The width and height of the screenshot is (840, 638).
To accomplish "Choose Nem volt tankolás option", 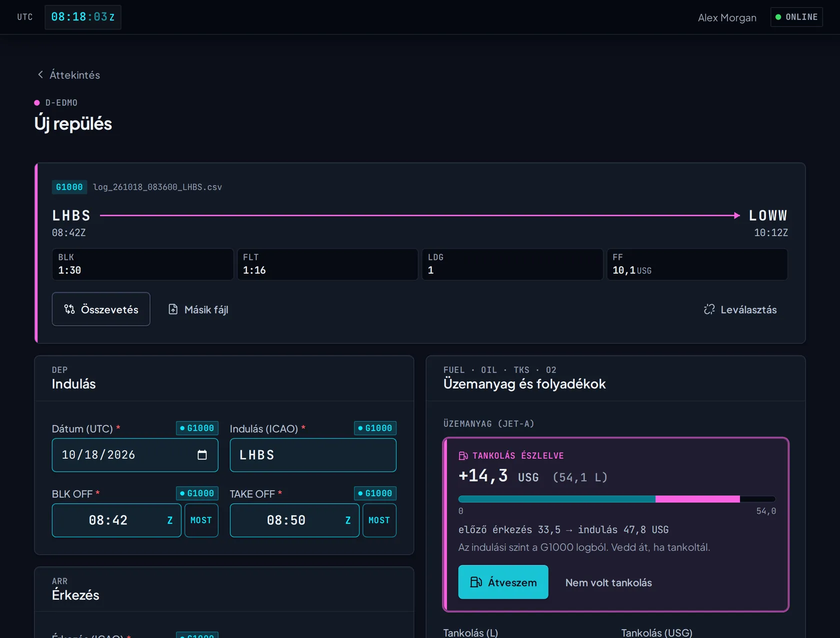I will (x=608, y=583).
